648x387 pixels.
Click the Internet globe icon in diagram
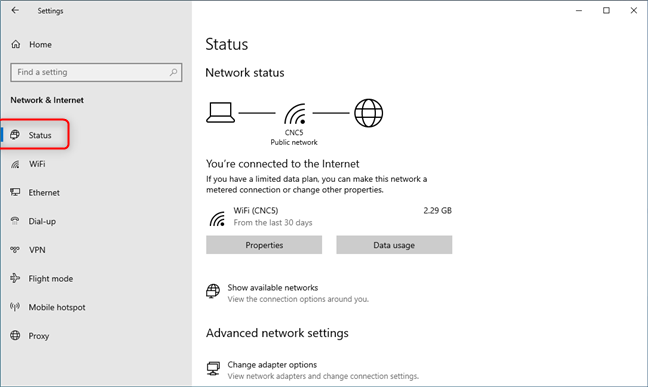coord(369,113)
